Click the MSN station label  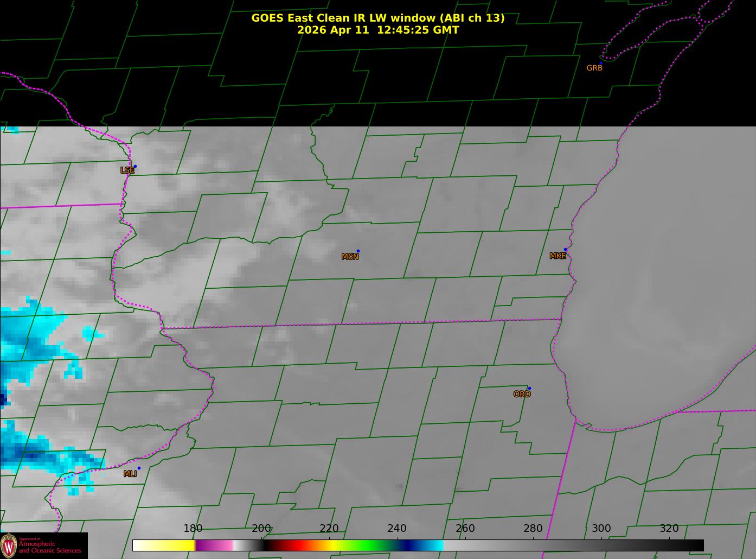(350, 257)
